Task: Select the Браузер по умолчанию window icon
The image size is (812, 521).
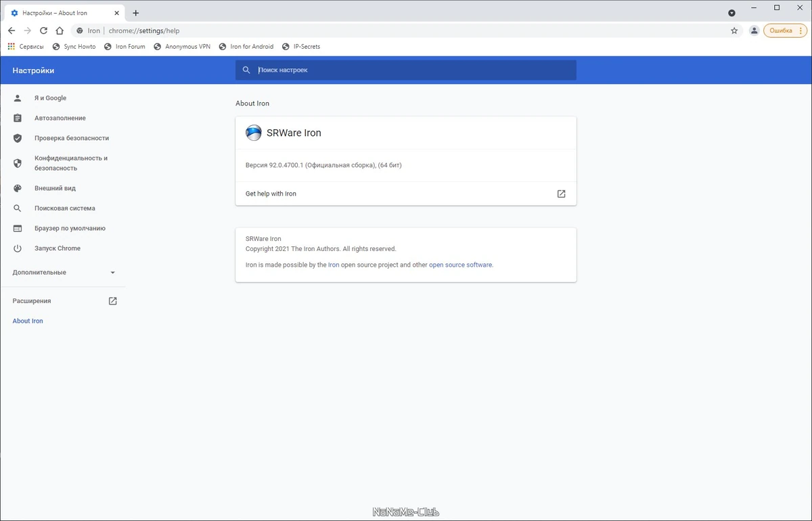Action: 18,229
